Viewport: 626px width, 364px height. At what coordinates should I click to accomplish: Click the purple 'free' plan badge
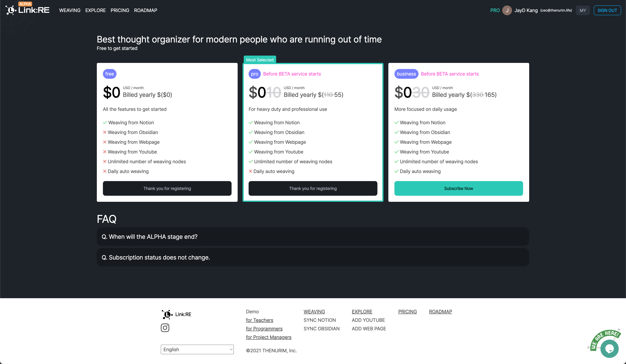coord(110,74)
